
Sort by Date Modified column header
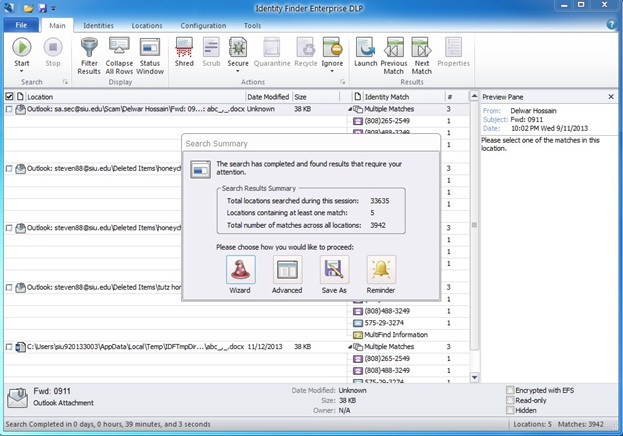coord(268,97)
